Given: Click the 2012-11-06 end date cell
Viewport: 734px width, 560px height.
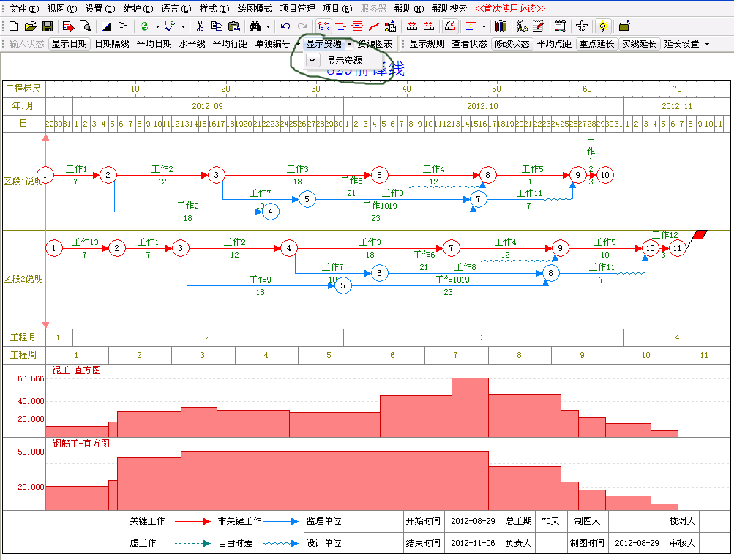Looking at the screenshot, I should click(473, 543).
